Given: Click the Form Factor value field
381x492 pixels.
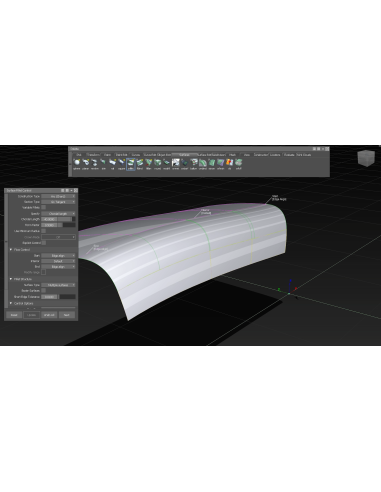Looking at the screenshot, I should [49, 225].
